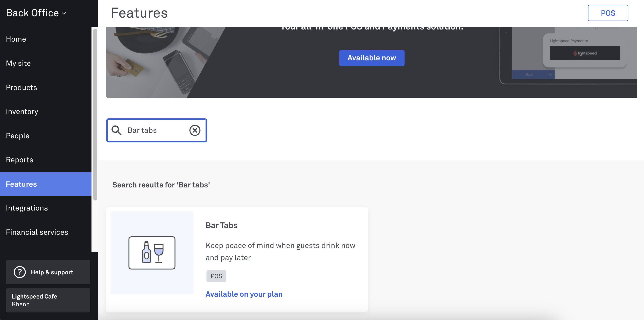The height and width of the screenshot is (320, 644).
Task: Click the Available now banner button
Action: coord(371,58)
